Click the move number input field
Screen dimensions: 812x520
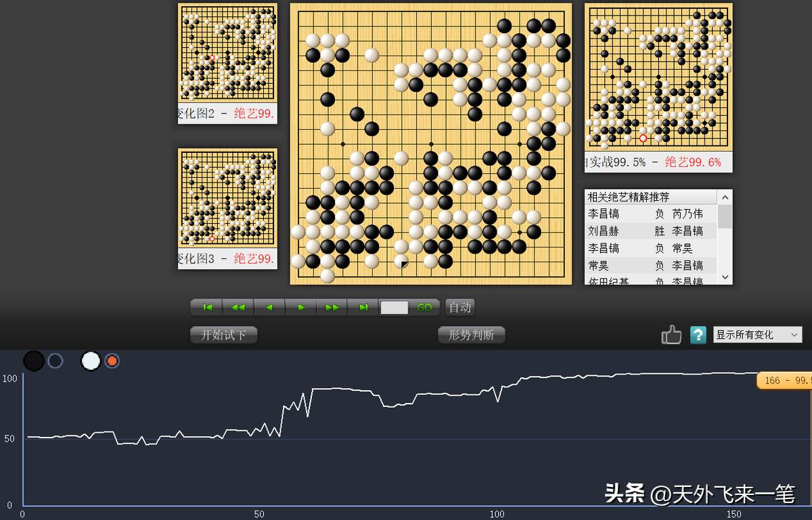point(396,306)
